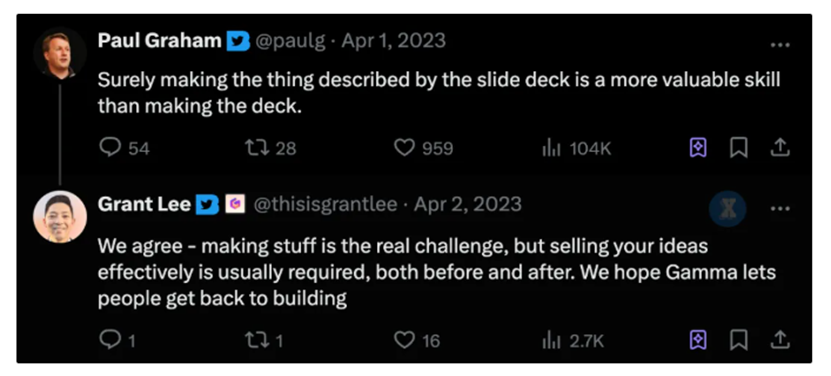Viewport: 831px width, 376px height.
Task: Open Paul Graham's profile picture
Action: pyautogui.click(x=59, y=53)
